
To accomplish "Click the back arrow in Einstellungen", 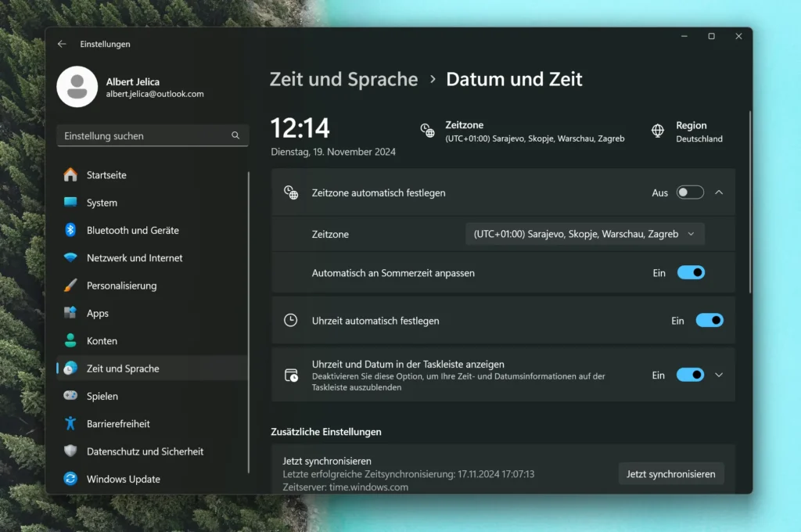I will tap(62, 44).
